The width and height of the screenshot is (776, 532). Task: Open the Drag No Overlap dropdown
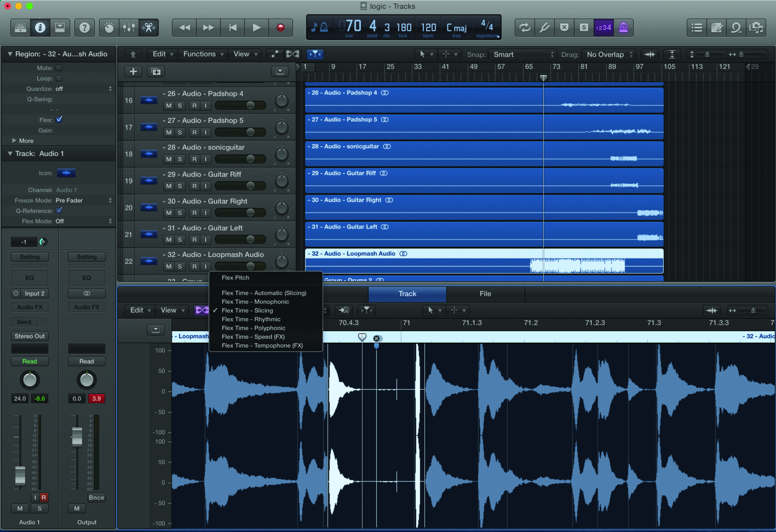608,54
